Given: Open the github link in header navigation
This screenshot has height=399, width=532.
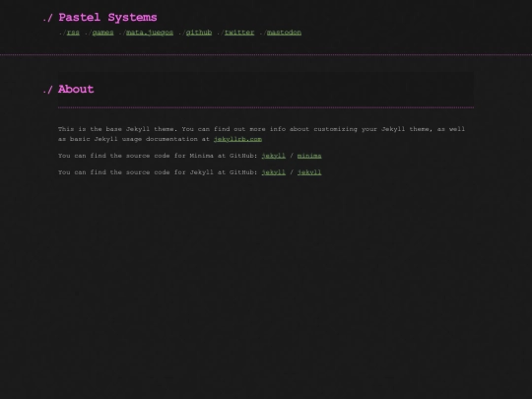Looking at the screenshot, I should point(199,33).
